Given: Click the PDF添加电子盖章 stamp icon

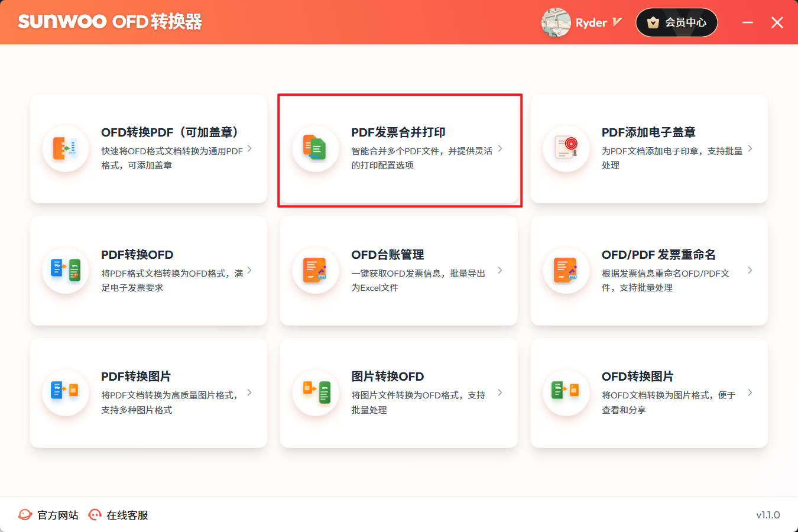Looking at the screenshot, I should (566, 148).
